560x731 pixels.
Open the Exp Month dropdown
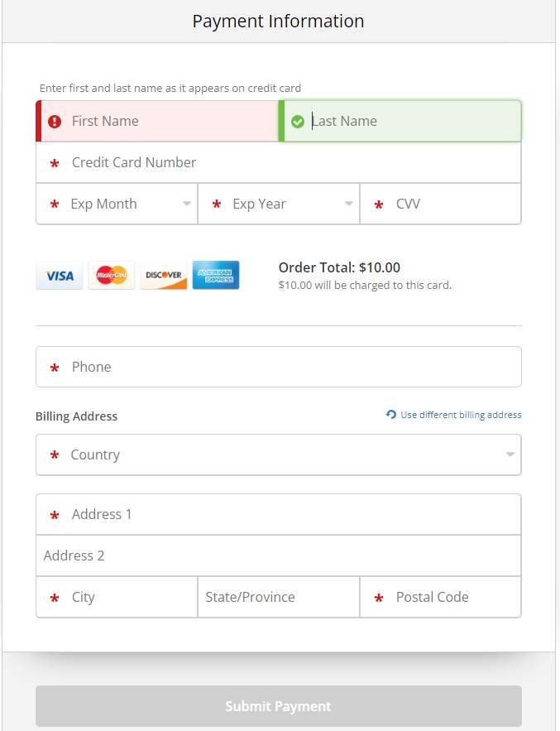click(117, 204)
